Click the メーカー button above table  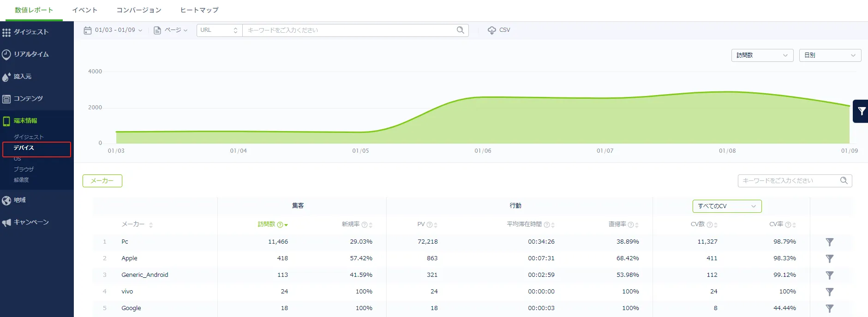tap(102, 181)
